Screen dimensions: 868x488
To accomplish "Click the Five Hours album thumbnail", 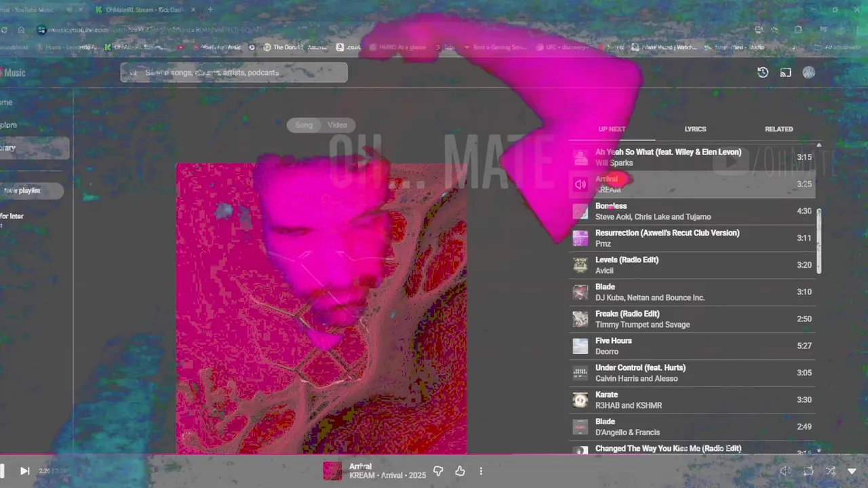I will [580, 346].
